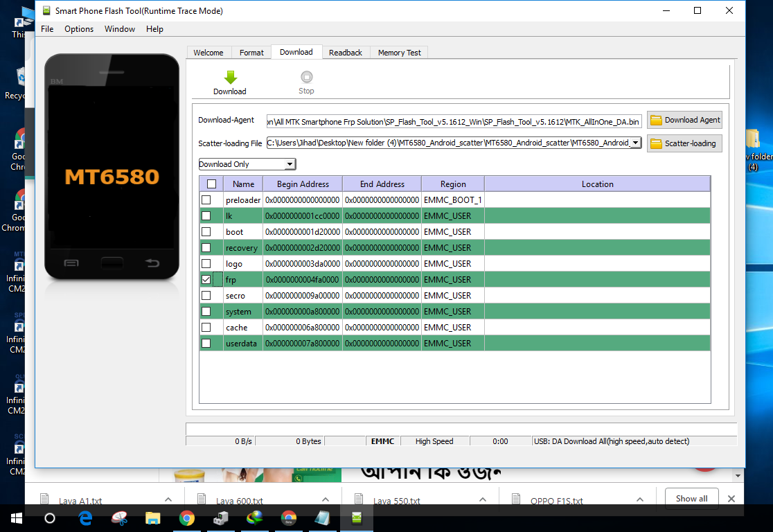Open the Window menu

(120, 29)
